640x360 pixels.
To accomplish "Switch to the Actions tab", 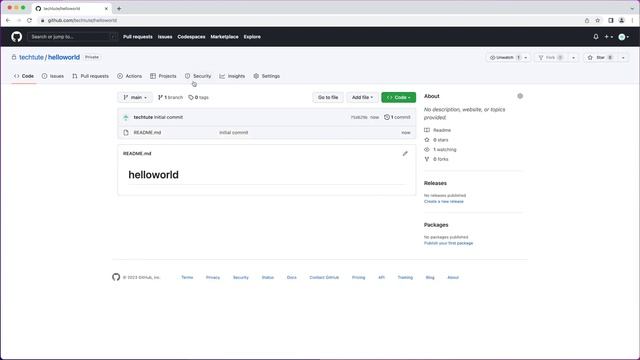I will 129,76.
